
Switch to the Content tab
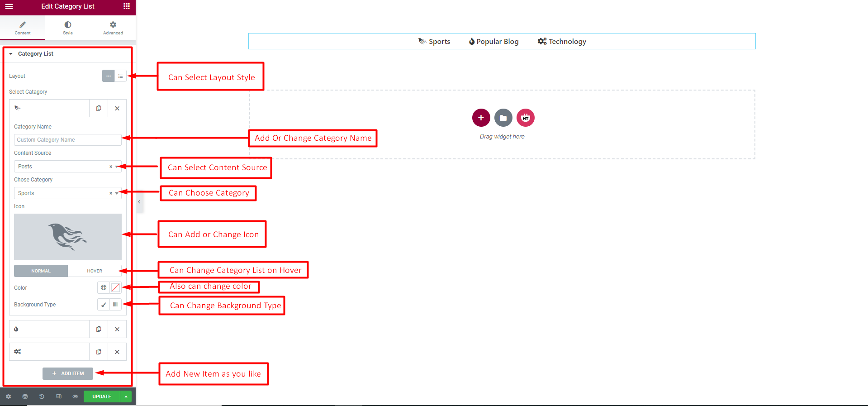coord(23,28)
